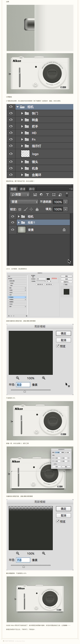Viewport: 80px width, 644px height.
Task: Click the open folder icon of expanded 相机 group
Action: 22,107
